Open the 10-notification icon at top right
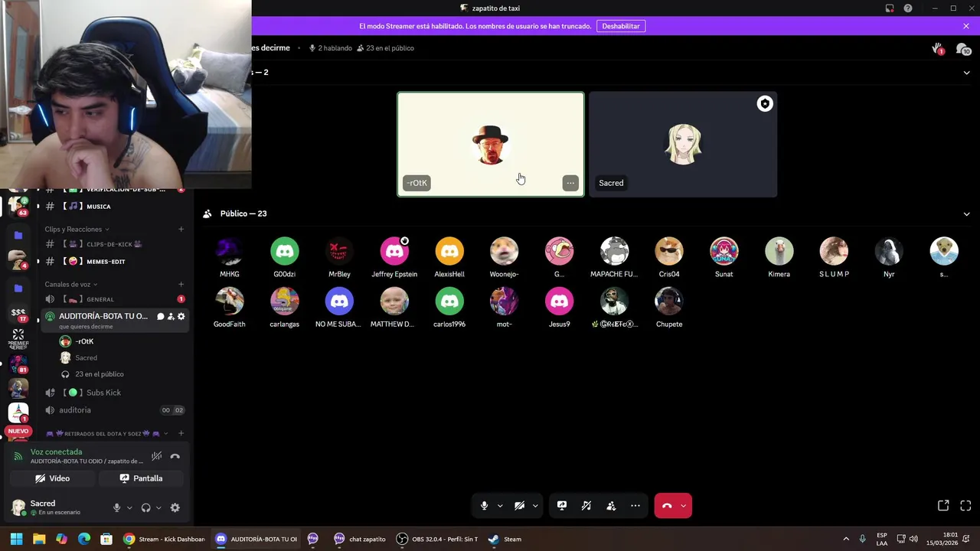This screenshot has width=980, height=551. coord(963,49)
